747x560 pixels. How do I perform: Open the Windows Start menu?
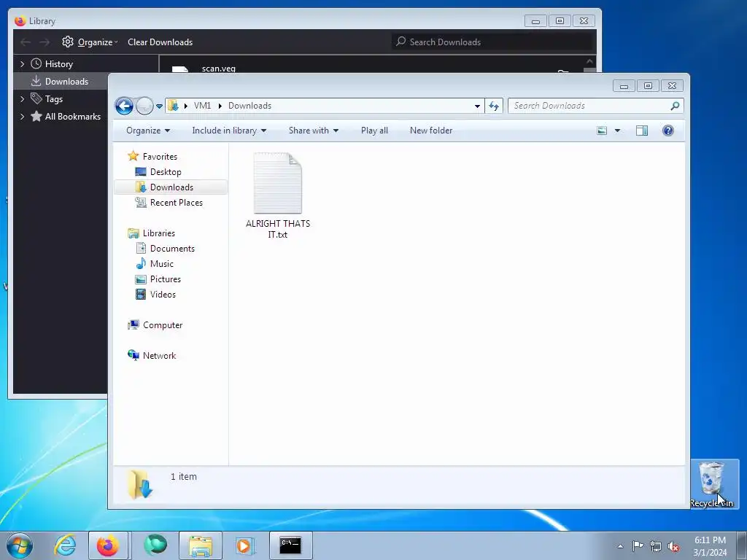(20, 545)
